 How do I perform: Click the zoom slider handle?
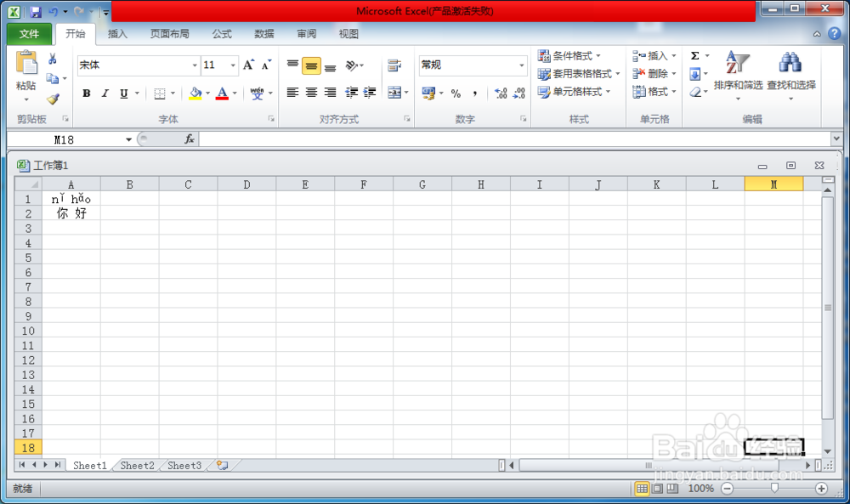coord(774,489)
